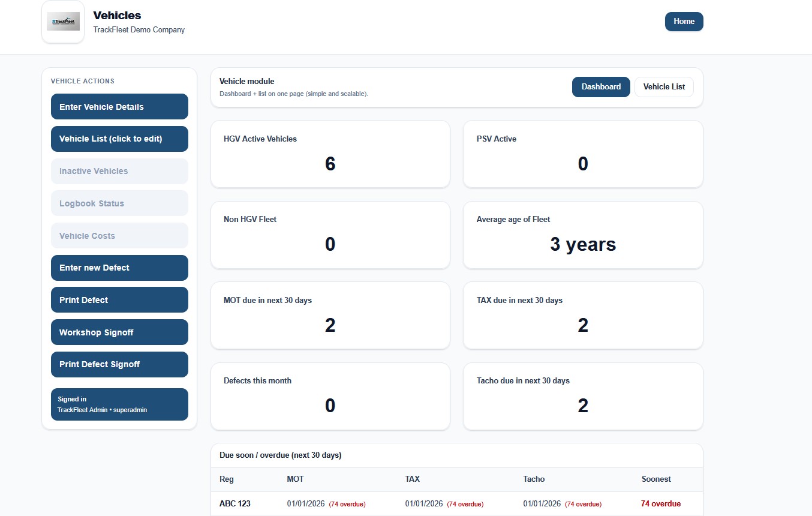Open the Vehicle Costs section
The image size is (812, 516).
119,235
